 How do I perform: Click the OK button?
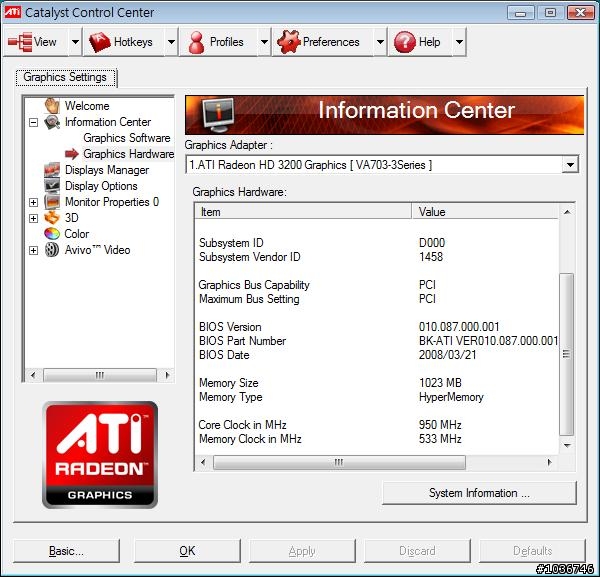(x=187, y=551)
